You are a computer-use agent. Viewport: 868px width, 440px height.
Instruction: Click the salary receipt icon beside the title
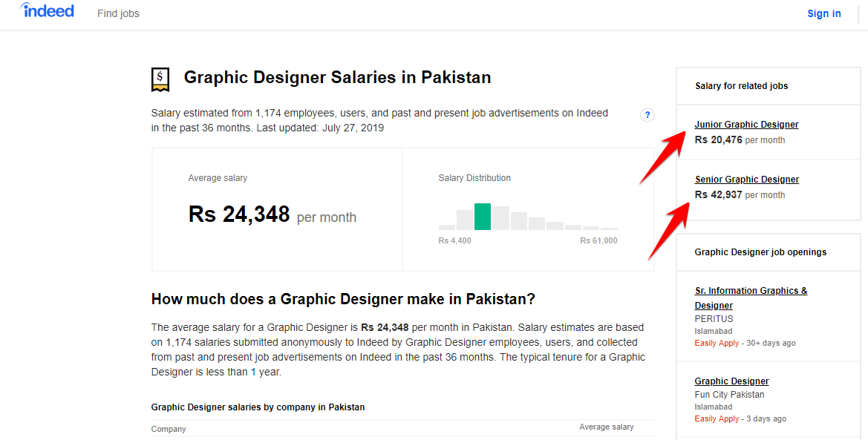160,79
